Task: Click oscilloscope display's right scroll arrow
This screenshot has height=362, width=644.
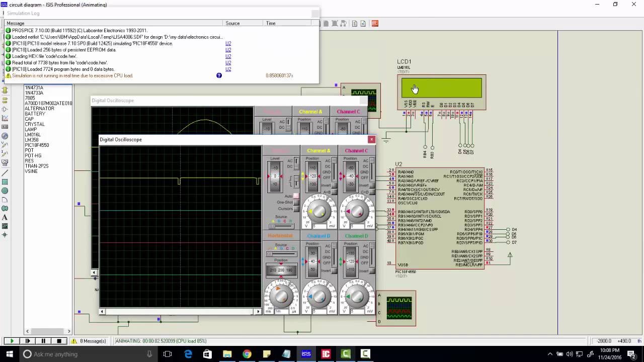Action: (259, 311)
